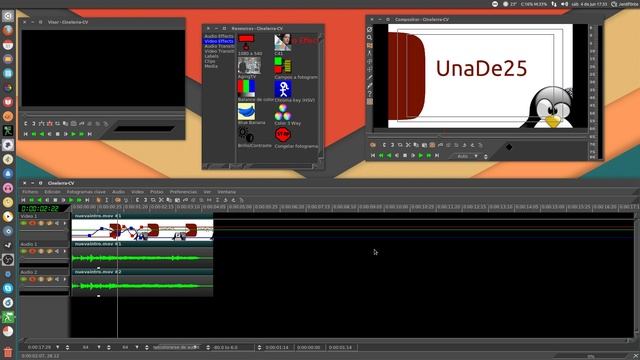Toggle play track on Video 1
The width and height of the screenshot is (640, 360).
tap(24, 223)
